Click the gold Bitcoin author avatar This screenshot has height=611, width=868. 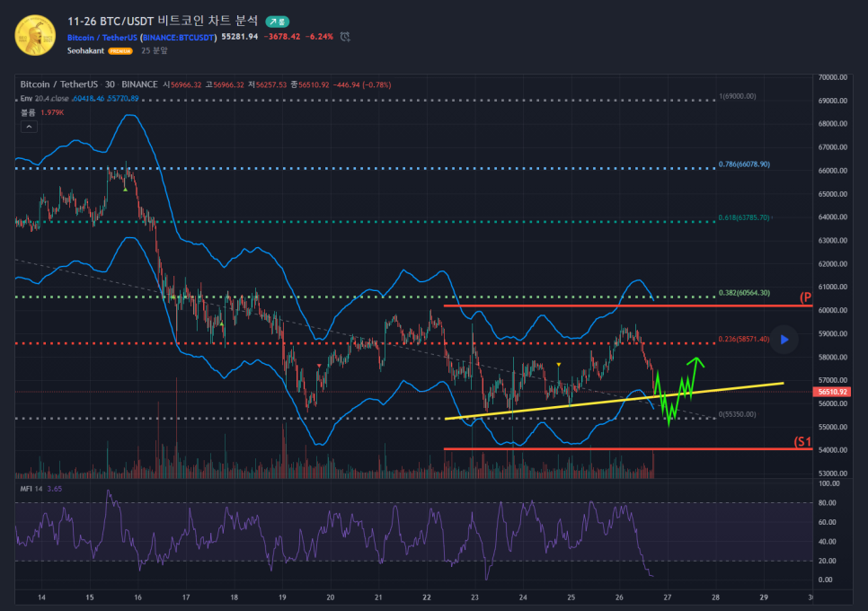[35, 35]
